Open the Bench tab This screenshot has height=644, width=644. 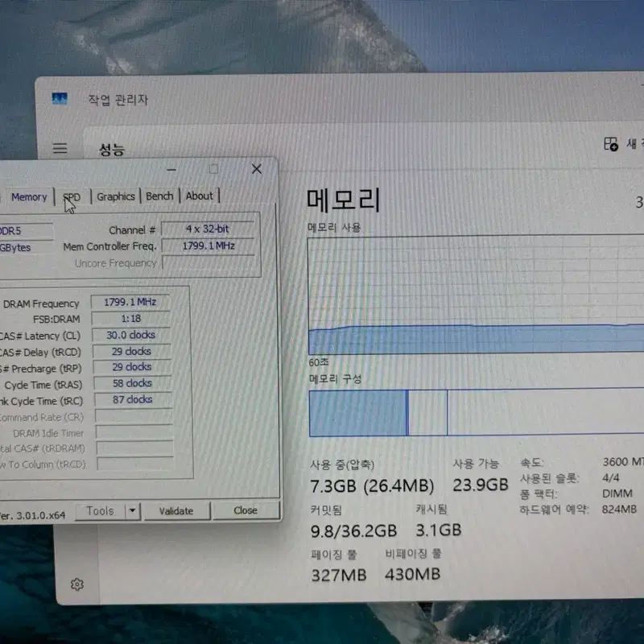159,196
